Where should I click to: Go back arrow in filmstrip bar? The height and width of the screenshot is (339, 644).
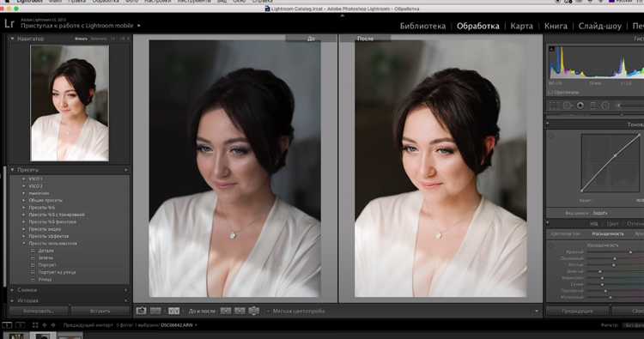45,325
